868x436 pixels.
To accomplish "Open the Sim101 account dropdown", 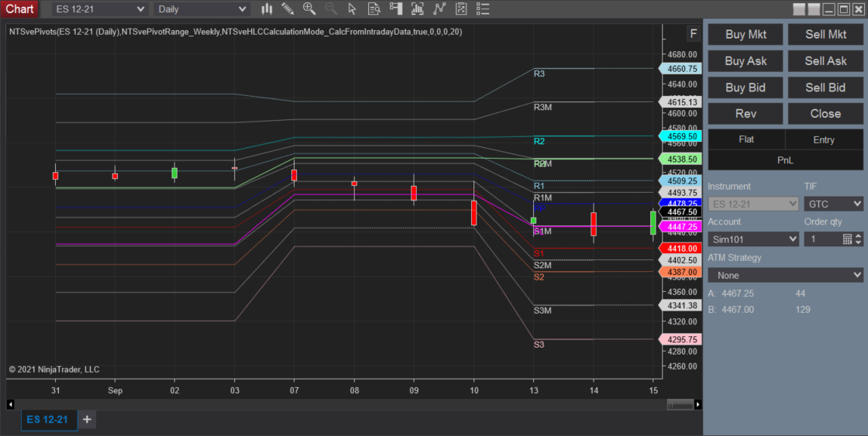I will point(753,239).
